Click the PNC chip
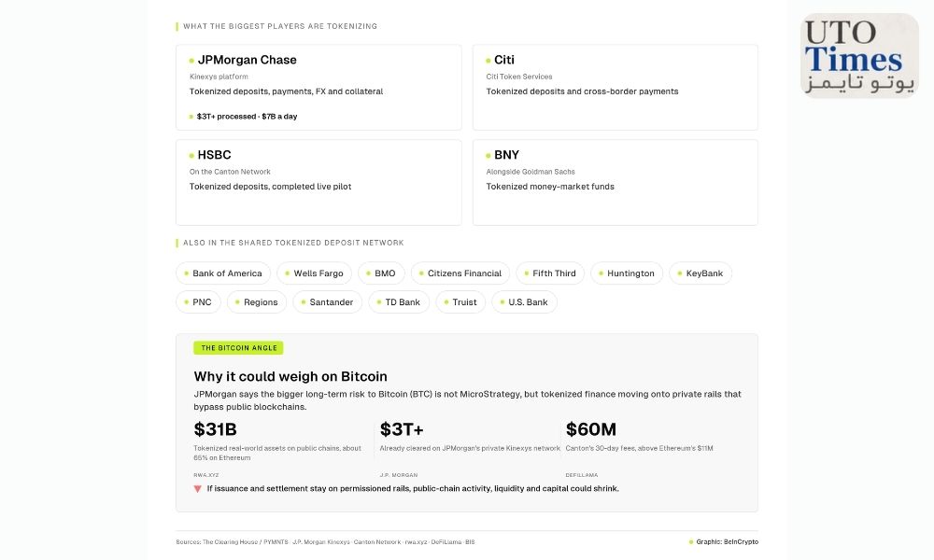 (x=198, y=302)
